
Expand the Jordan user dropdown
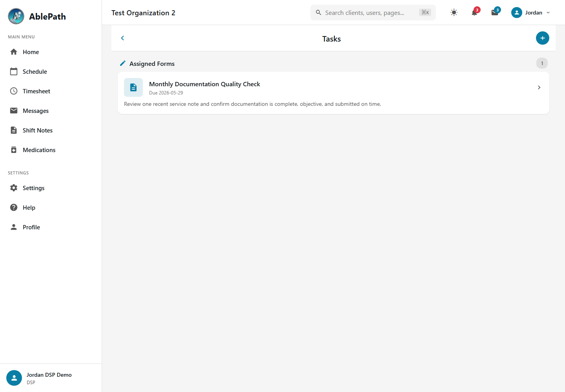(x=548, y=13)
